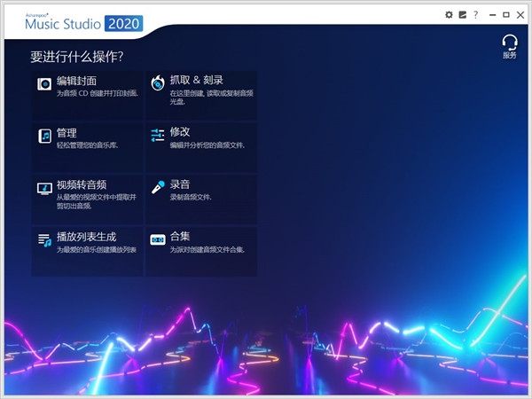The image size is (532, 399).
Task: Start 录音 recording title
Action: (x=180, y=184)
